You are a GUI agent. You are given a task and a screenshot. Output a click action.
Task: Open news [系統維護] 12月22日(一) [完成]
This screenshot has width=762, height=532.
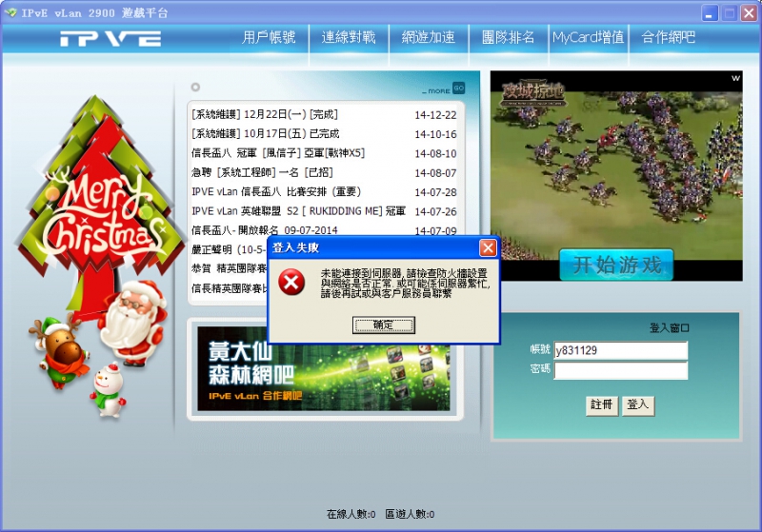(x=265, y=114)
